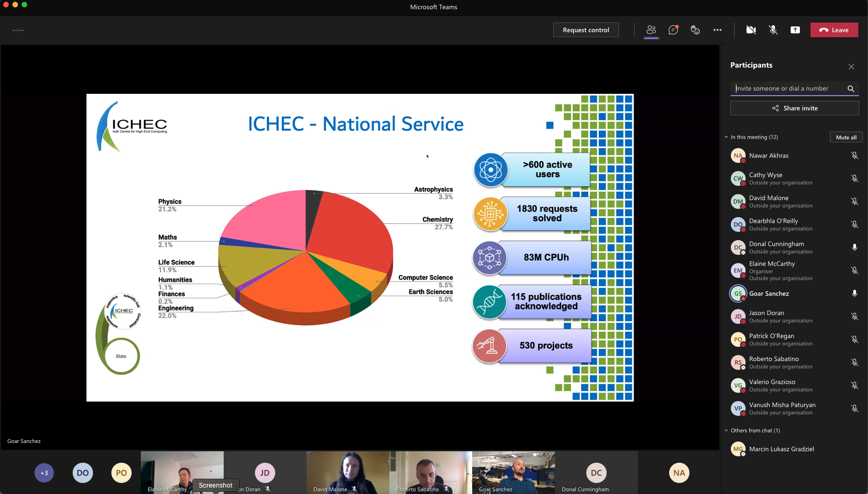Image resolution: width=868 pixels, height=494 pixels.
Task: Open the conversation chat icon
Action: click(673, 30)
